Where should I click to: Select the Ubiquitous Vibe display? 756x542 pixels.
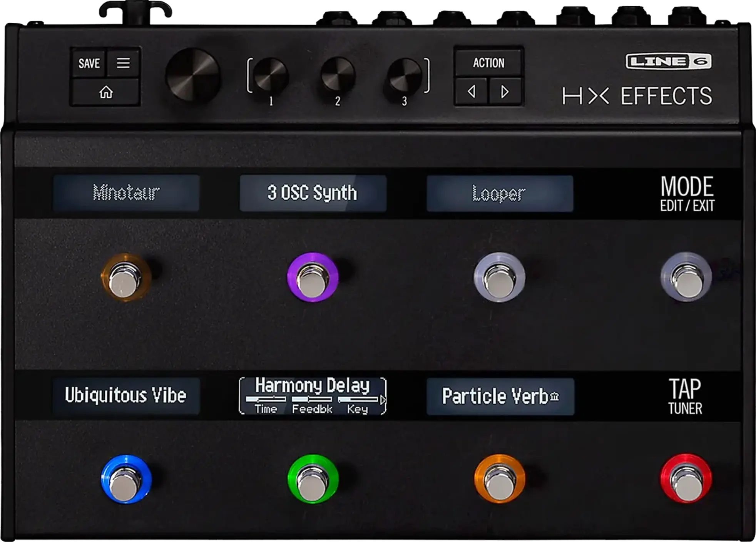pyautogui.click(x=126, y=396)
